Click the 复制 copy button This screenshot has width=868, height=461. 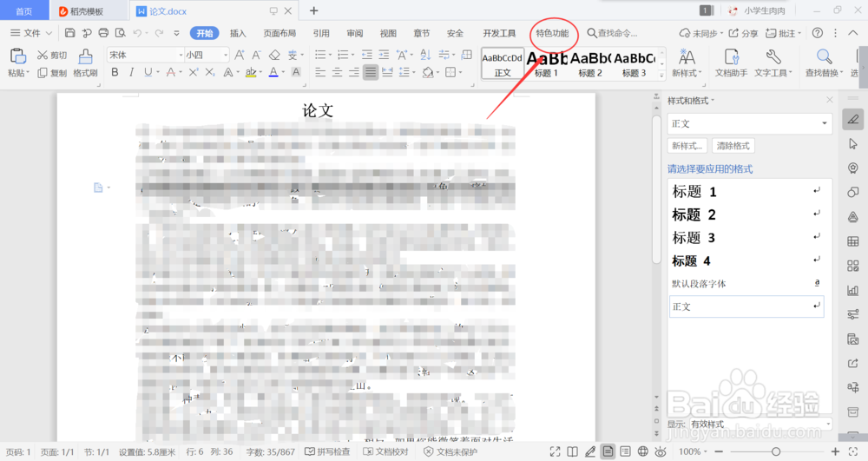(52, 73)
